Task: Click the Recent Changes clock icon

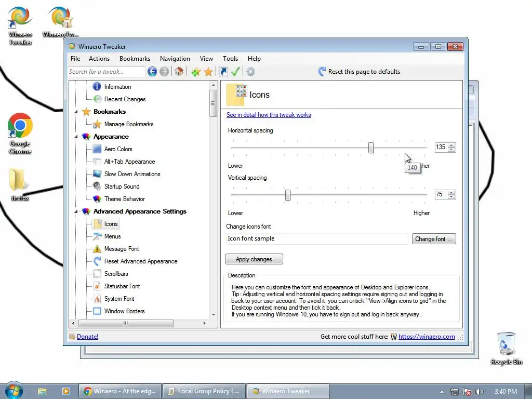Action: coord(97,99)
